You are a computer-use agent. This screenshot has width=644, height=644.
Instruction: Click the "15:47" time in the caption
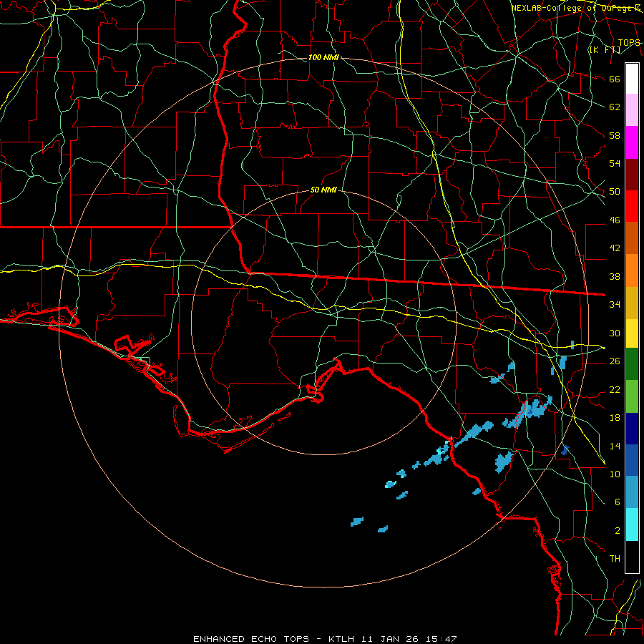[441, 639]
